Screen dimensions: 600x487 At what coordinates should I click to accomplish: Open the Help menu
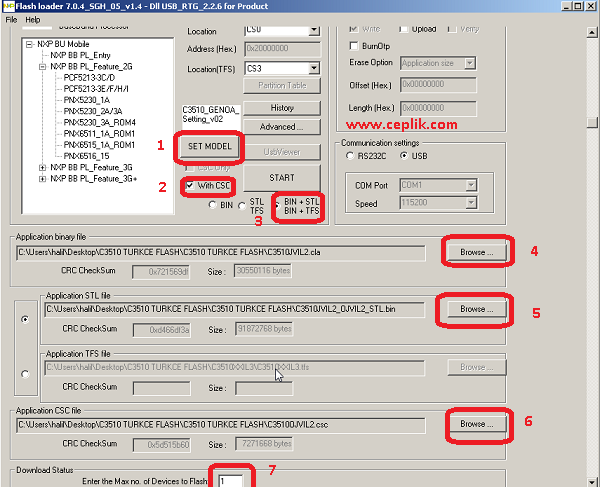(33, 20)
